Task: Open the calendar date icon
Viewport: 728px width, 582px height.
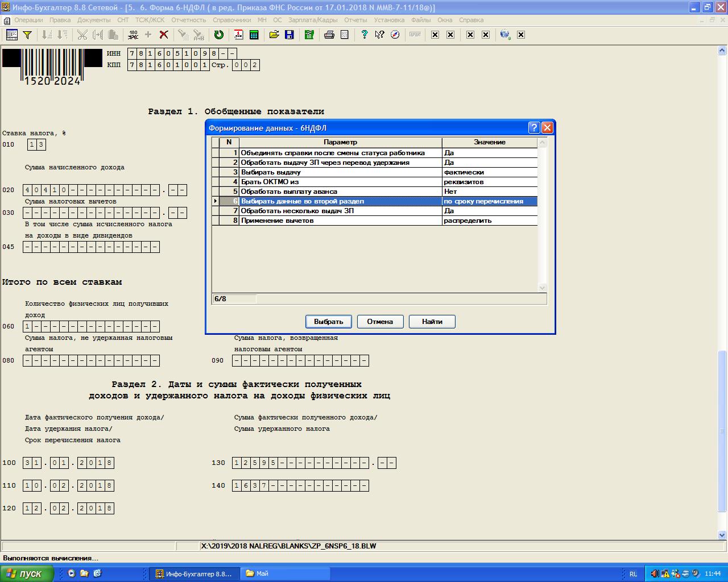Action: pos(239,35)
